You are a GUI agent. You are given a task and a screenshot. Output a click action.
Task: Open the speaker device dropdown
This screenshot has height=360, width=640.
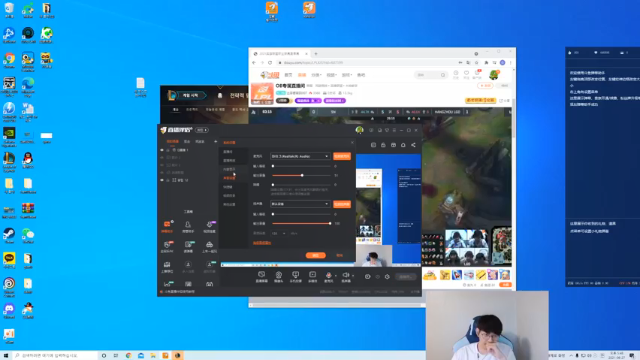coord(300,204)
